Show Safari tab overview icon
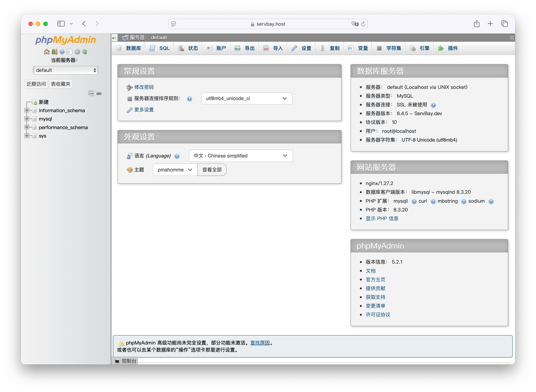The height and width of the screenshot is (392, 536). coord(505,24)
